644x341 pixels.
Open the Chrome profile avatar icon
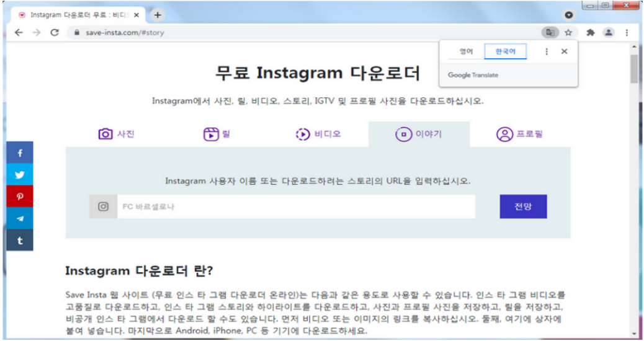(609, 32)
